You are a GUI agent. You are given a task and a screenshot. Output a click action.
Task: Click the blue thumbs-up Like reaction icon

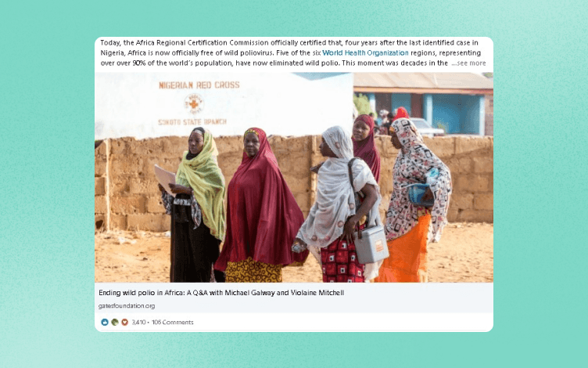tap(105, 322)
